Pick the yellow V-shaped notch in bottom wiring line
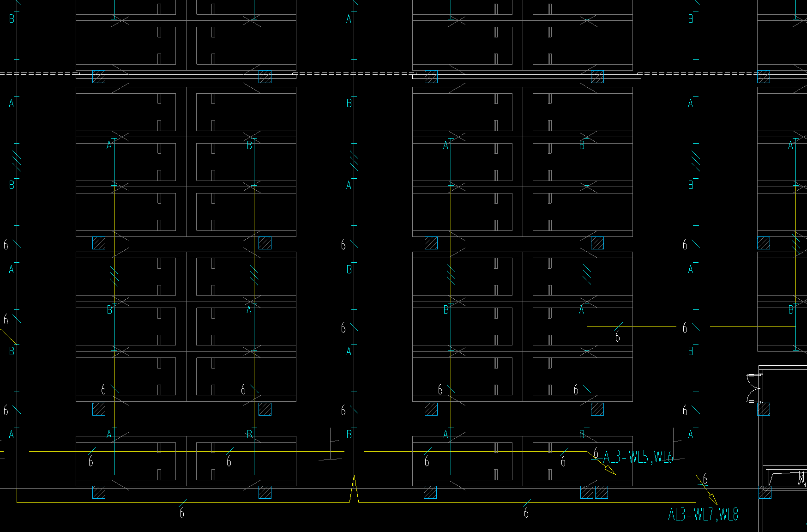 (x=354, y=489)
